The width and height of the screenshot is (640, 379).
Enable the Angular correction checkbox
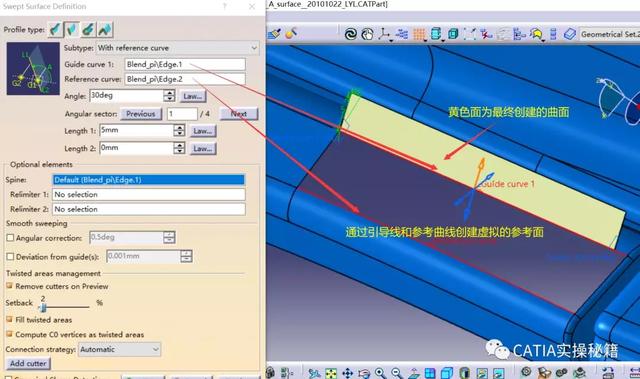(x=10, y=237)
